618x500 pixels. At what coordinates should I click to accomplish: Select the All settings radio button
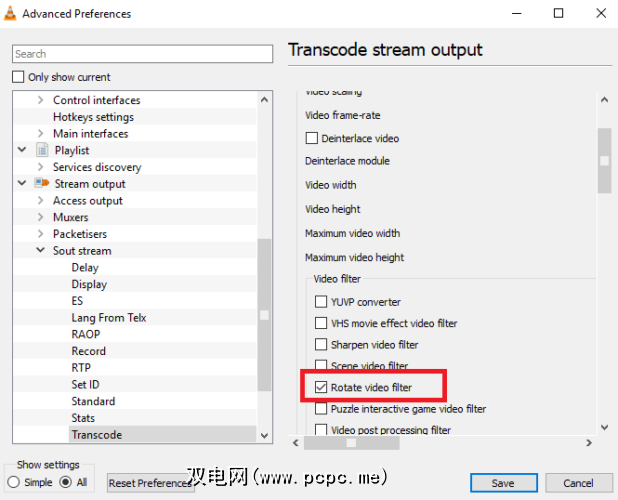65,482
